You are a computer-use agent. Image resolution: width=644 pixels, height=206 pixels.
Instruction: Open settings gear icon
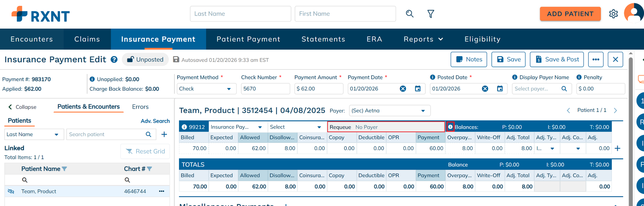click(x=613, y=14)
